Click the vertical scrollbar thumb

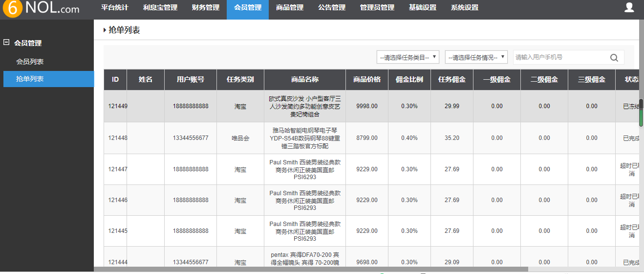pos(641,113)
